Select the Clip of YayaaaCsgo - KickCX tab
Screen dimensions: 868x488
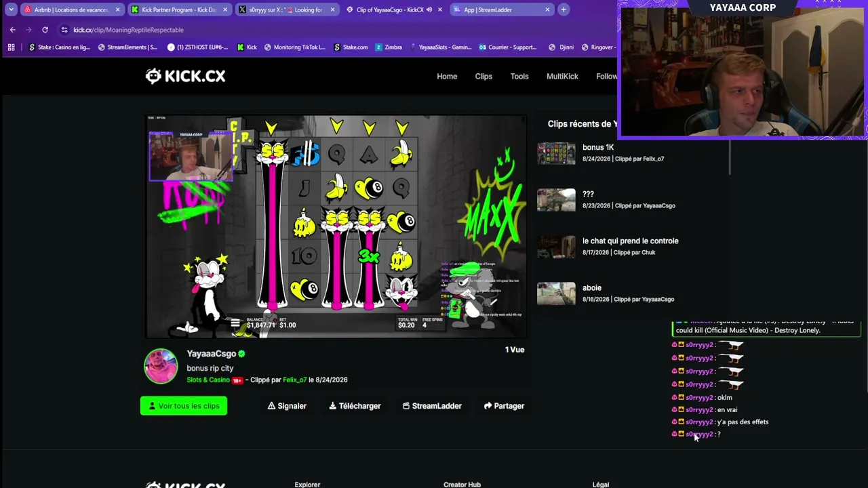point(393,9)
